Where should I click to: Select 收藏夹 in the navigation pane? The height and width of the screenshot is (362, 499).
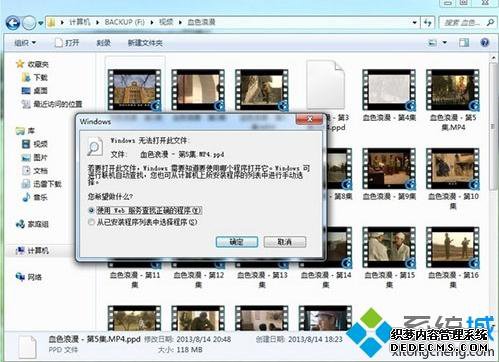(x=33, y=64)
